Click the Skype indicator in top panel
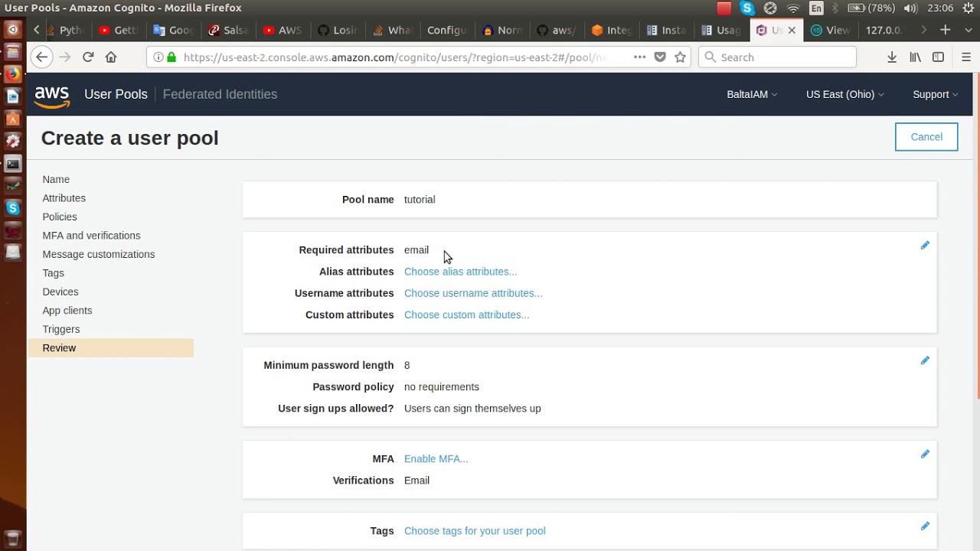This screenshot has height=551, width=980. [748, 8]
